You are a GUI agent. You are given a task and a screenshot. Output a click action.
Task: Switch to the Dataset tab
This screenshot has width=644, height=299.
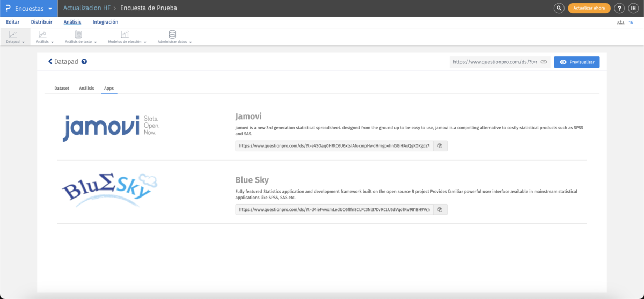62,88
